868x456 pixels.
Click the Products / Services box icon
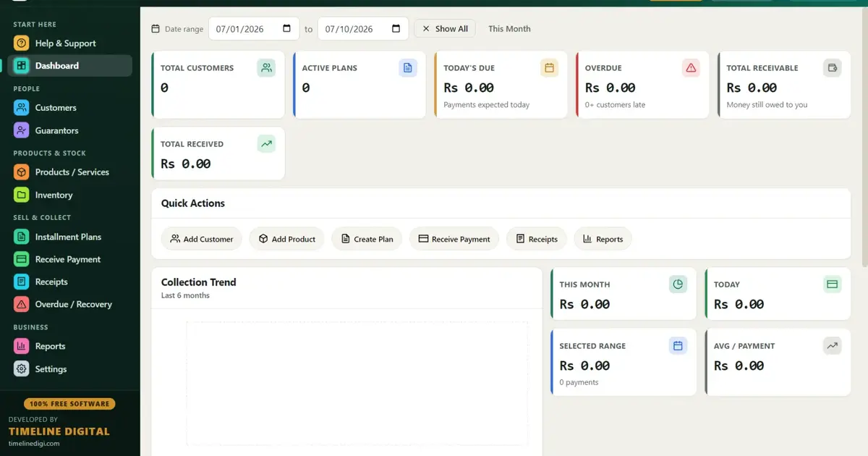22,172
